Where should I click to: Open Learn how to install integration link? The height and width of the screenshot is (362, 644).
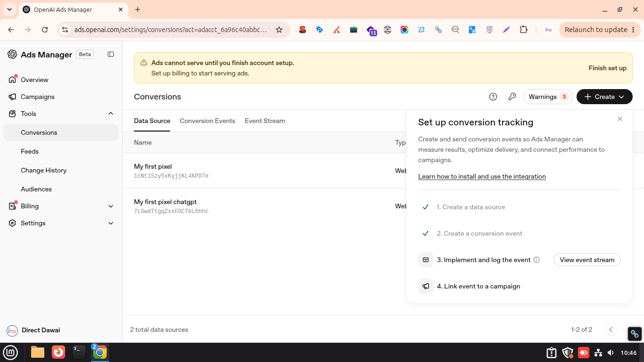[482, 176]
